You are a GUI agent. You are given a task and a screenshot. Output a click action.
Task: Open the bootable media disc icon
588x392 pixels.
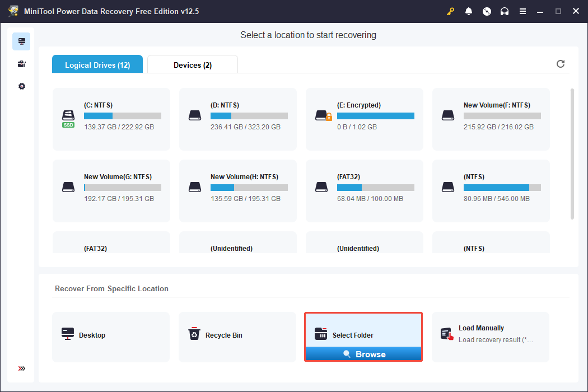click(x=487, y=11)
